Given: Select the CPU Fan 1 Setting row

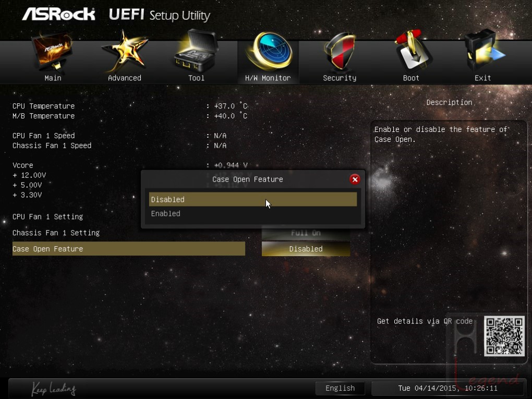Looking at the screenshot, I should point(48,217).
